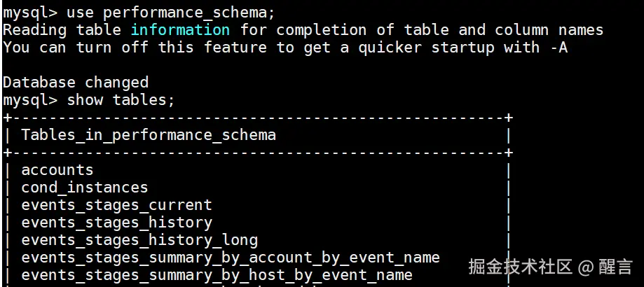Click the cyan highlighted word "information"
Image resolution: width=644 pixels, height=287 pixels.
pos(179,30)
